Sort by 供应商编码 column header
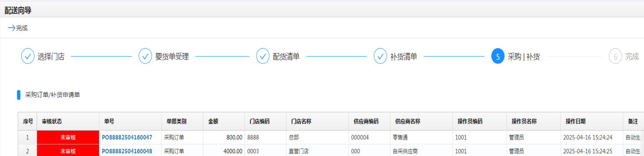The image size is (644, 156). [x=369, y=121]
